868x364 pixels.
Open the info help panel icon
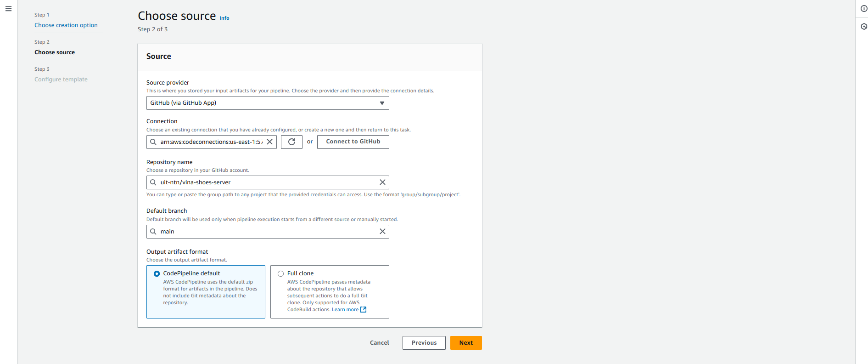coord(863,9)
